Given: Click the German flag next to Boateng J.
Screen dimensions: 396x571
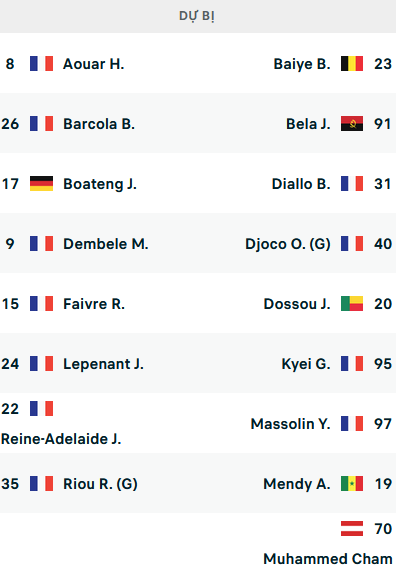Looking at the screenshot, I should 41,184.
